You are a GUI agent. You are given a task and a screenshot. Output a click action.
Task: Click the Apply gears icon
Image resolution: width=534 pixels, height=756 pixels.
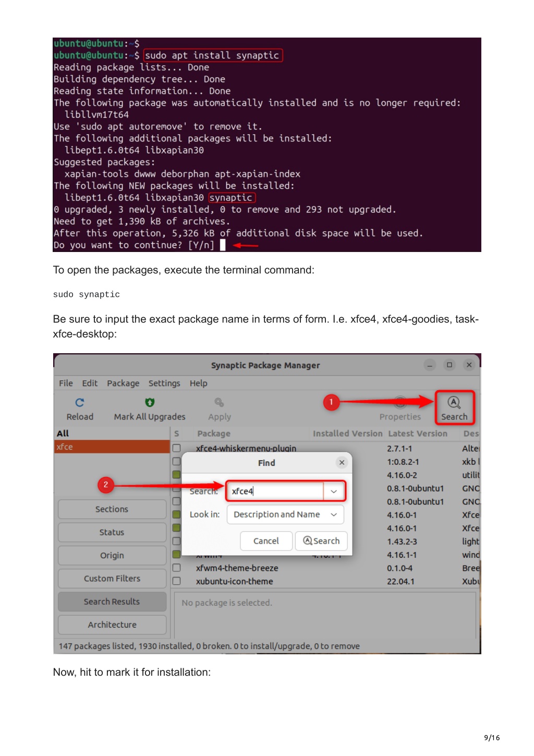220,402
